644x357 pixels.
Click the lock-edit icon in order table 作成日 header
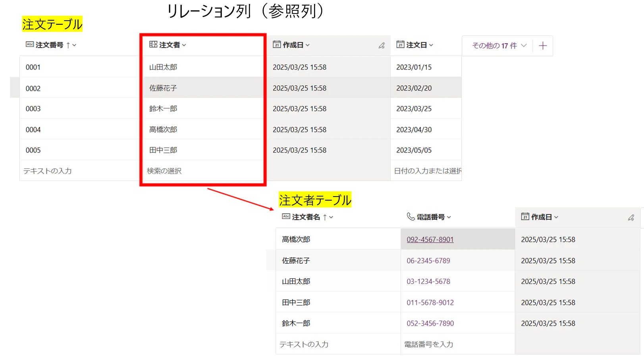click(382, 46)
